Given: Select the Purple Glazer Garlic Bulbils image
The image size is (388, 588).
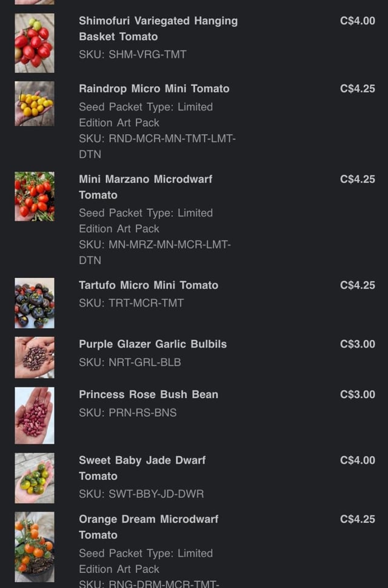Looking at the screenshot, I should [x=35, y=357].
